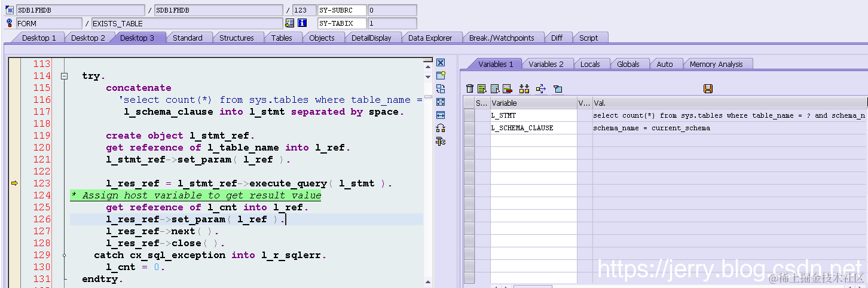Click the L_STMT value starting 'select count(*)'

coord(729,115)
